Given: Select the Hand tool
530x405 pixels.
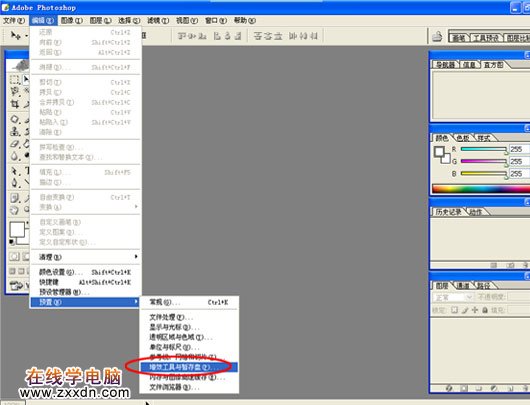Looking at the screenshot, I should tap(15, 210).
